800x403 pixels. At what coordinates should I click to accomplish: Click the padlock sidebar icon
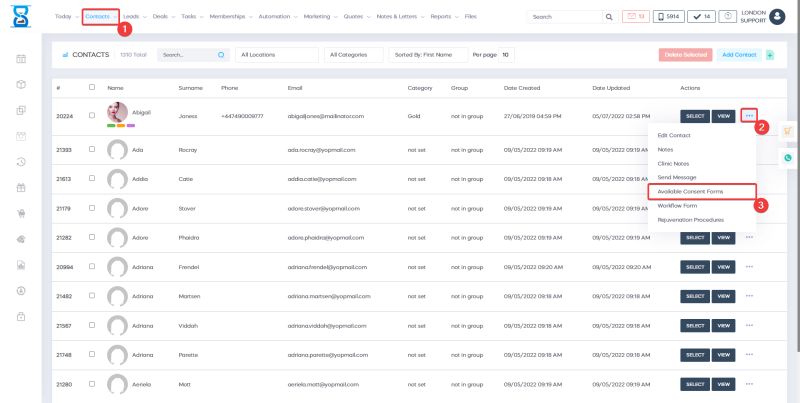21,317
